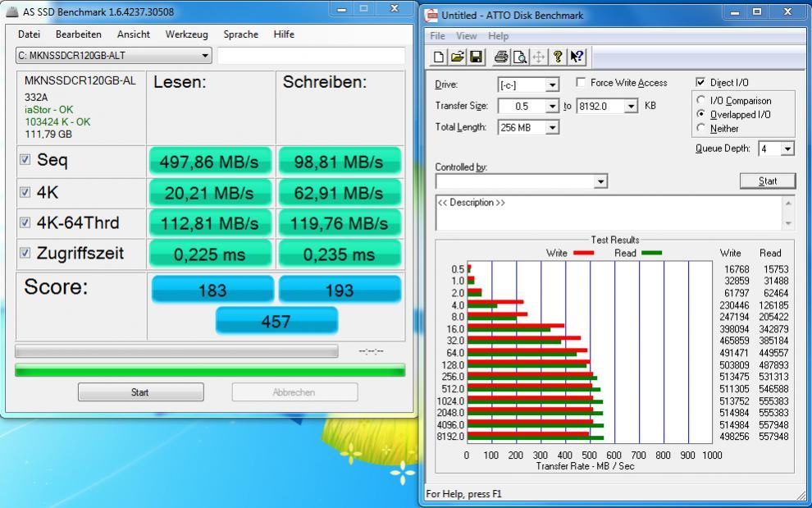The image size is (812, 508).
Task: Click the AS SSD Benchmark title bar icon
Action: [12, 11]
